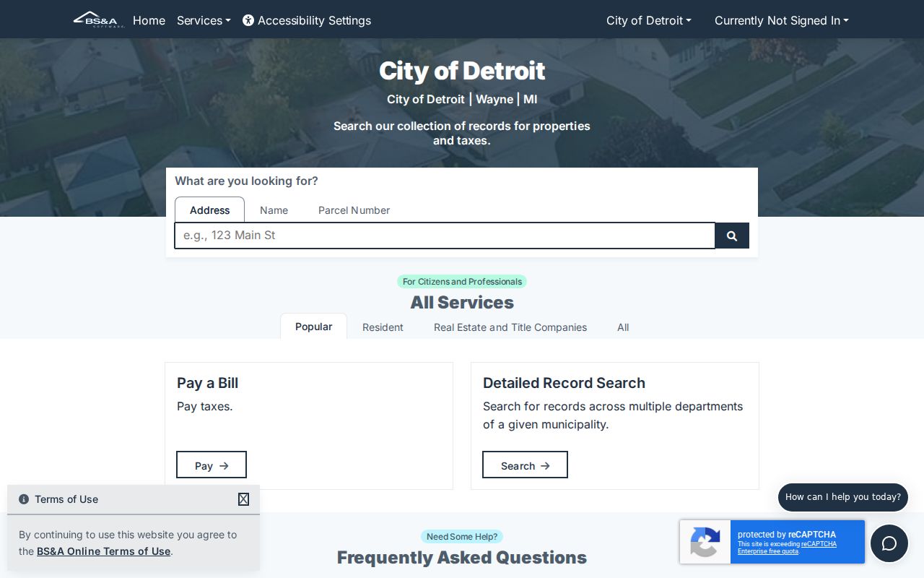The image size is (924, 578).
Task: Click the 'City of Detroit | Wayne | MI' subtitle
Action: (462, 100)
